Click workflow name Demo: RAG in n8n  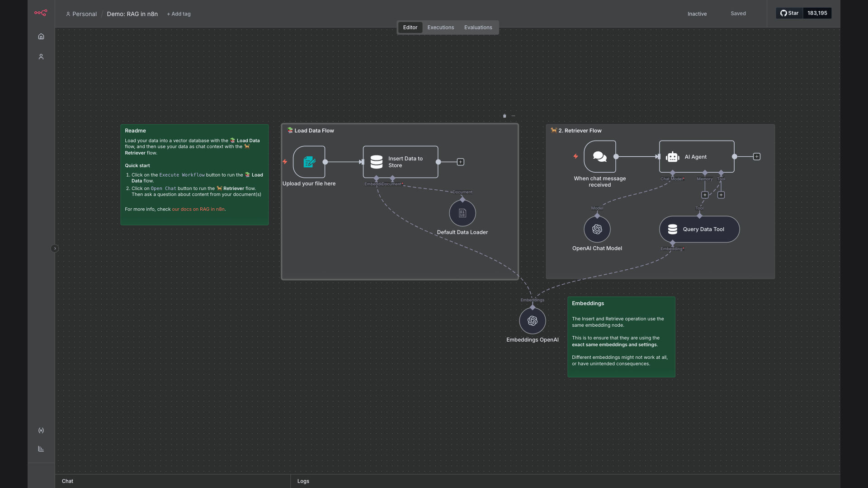(x=132, y=14)
